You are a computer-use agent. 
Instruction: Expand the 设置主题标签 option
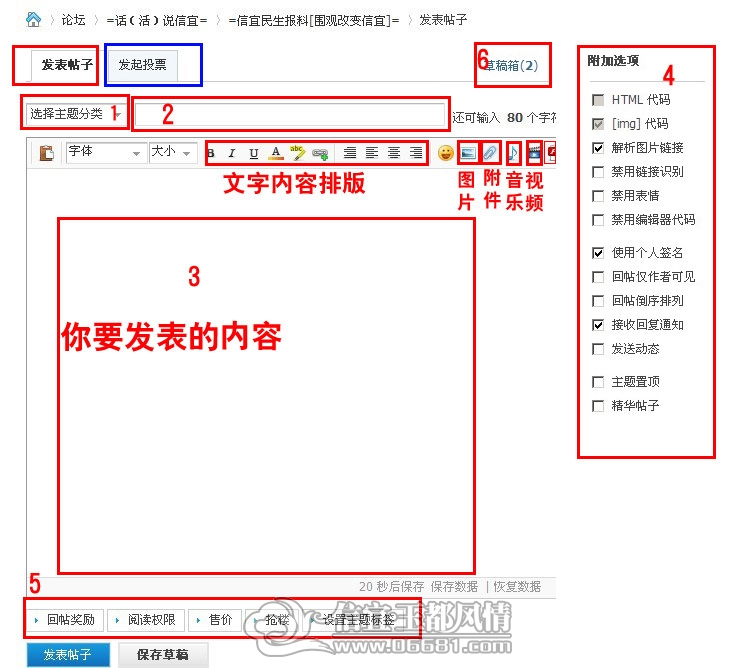pos(353,620)
